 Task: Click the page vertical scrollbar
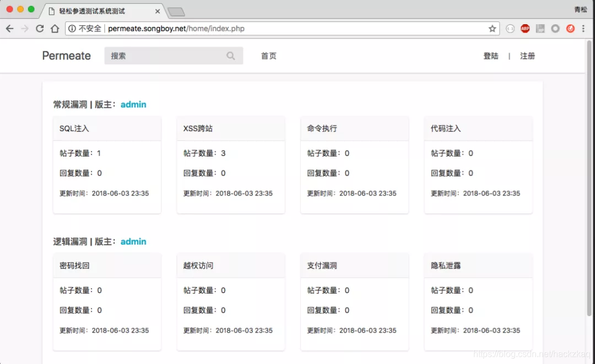pos(589,178)
